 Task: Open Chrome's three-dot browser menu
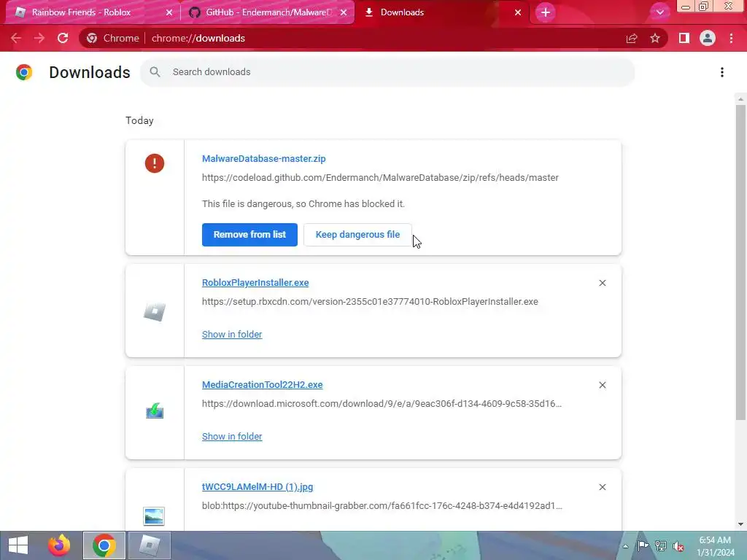click(731, 38)
